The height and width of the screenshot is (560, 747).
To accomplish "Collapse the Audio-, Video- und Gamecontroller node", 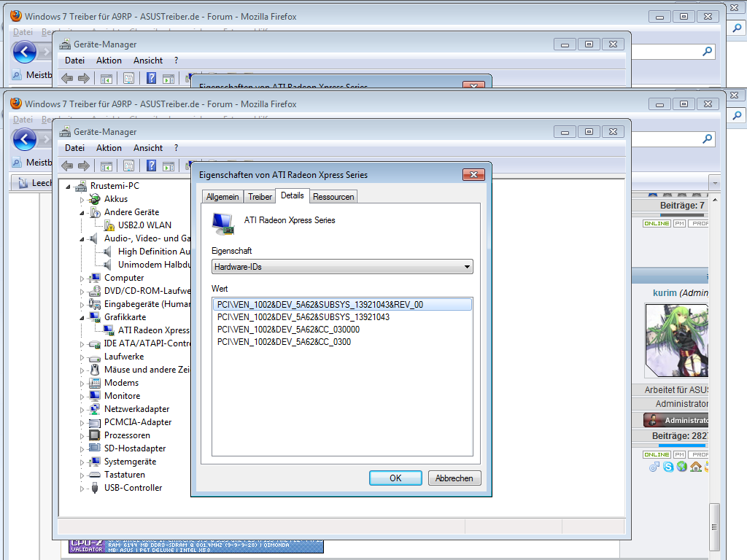I will click(x=82, y=239).
